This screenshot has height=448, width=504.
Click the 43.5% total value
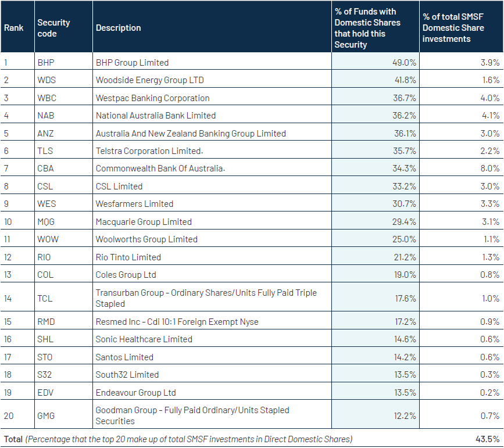point(488,439)
